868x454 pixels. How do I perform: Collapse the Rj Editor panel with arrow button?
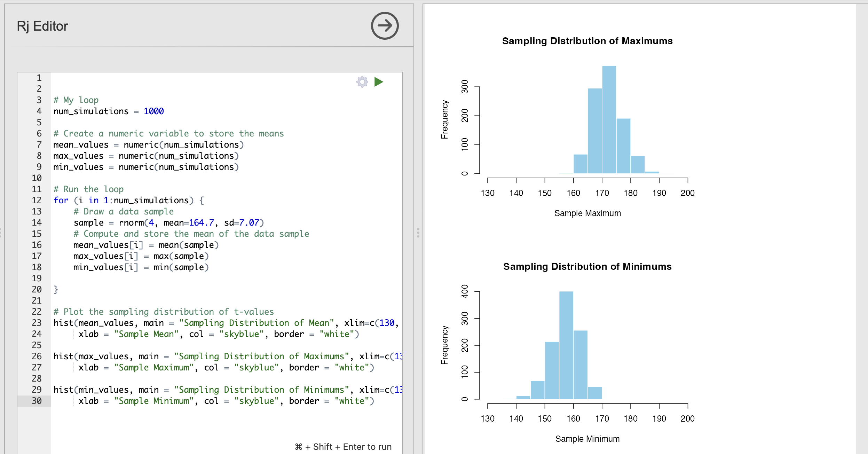(385, 26)
